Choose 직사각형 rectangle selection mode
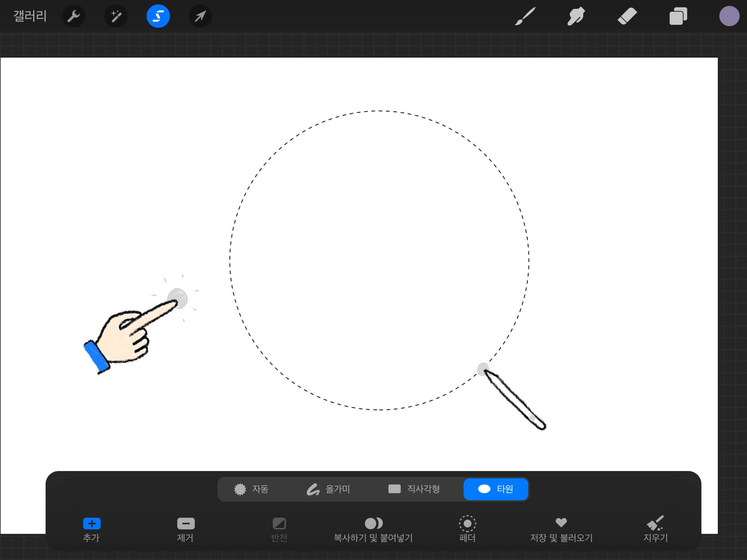The height and width of the screenshot is (560, 747). pos(414,489)
